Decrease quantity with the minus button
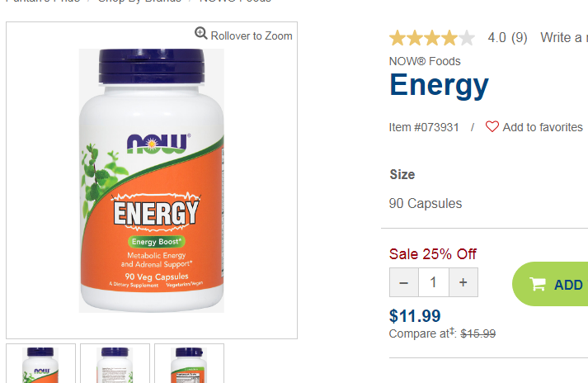 click(404, 282)
